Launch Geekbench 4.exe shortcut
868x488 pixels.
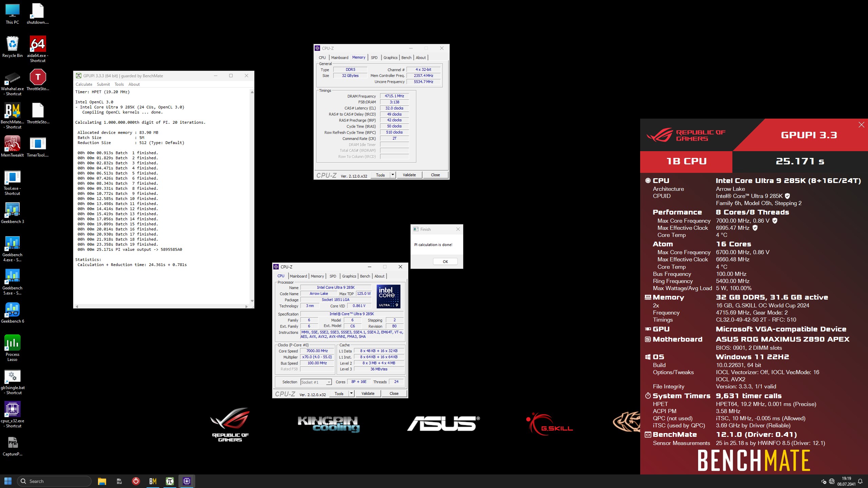point(13,249)
